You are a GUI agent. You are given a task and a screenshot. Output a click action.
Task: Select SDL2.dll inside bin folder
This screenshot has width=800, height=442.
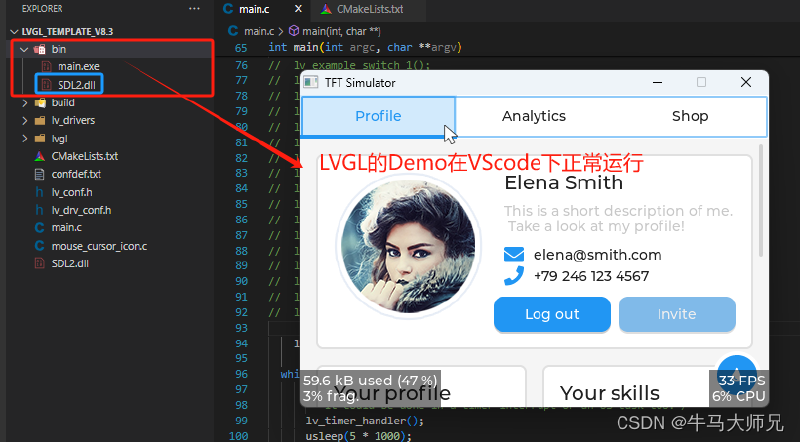(x=77, y=85)
